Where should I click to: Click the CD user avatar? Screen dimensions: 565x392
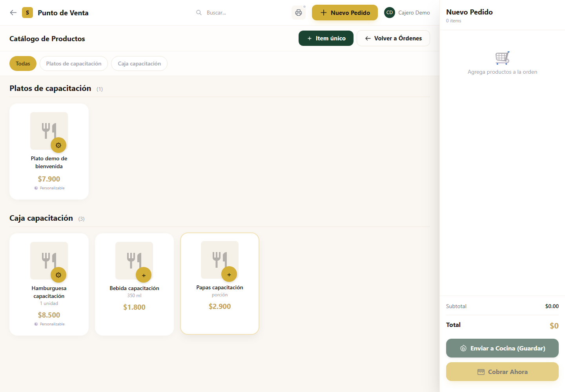[x=390, y=13]
